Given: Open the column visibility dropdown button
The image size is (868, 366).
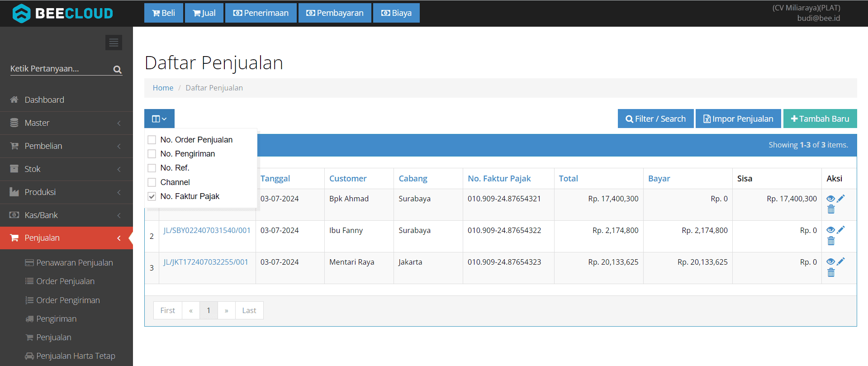Looking at the screenshot, I should click(159, 119).
